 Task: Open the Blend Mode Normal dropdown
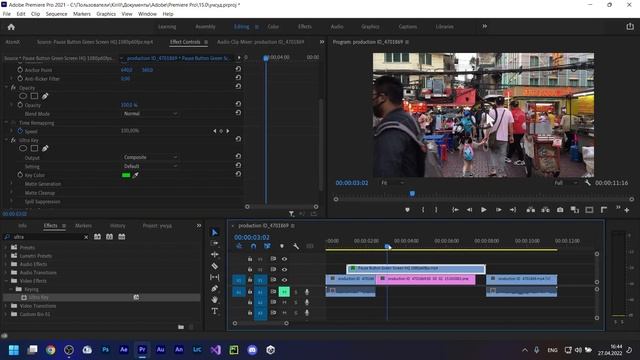tap(150, 113)
